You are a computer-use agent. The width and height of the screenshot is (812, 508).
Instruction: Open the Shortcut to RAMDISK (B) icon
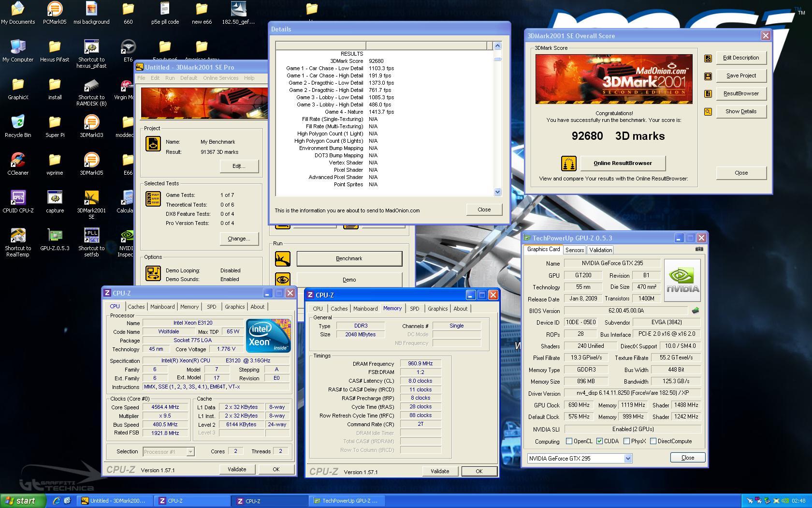[91, 91]
